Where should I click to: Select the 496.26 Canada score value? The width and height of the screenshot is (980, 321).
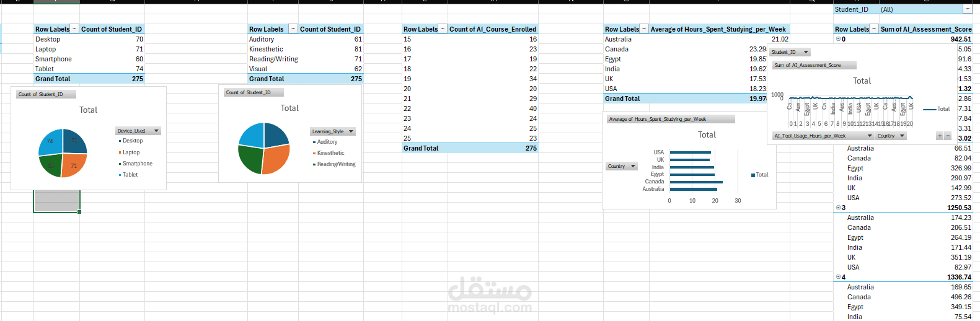click(926, 297)
